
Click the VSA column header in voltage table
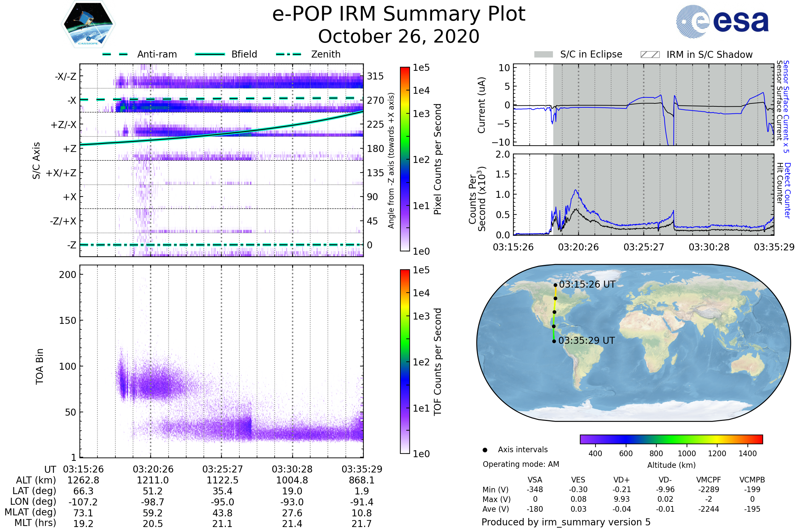pos(535,480)
